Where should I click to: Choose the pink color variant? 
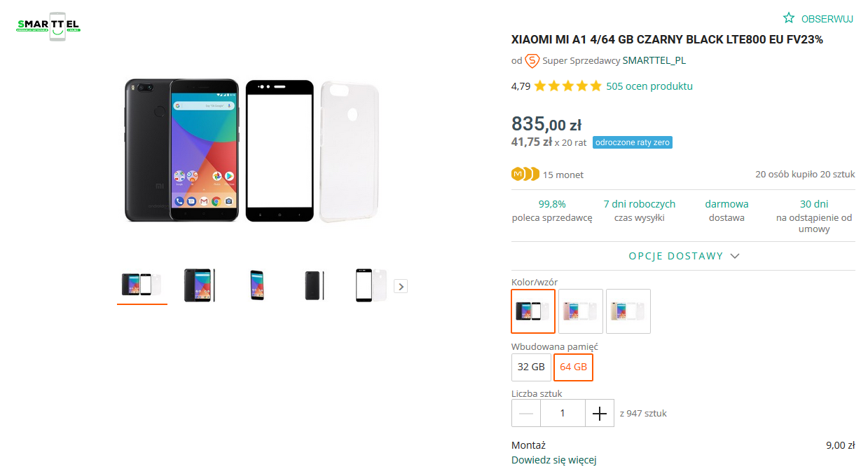click(580, 311)
